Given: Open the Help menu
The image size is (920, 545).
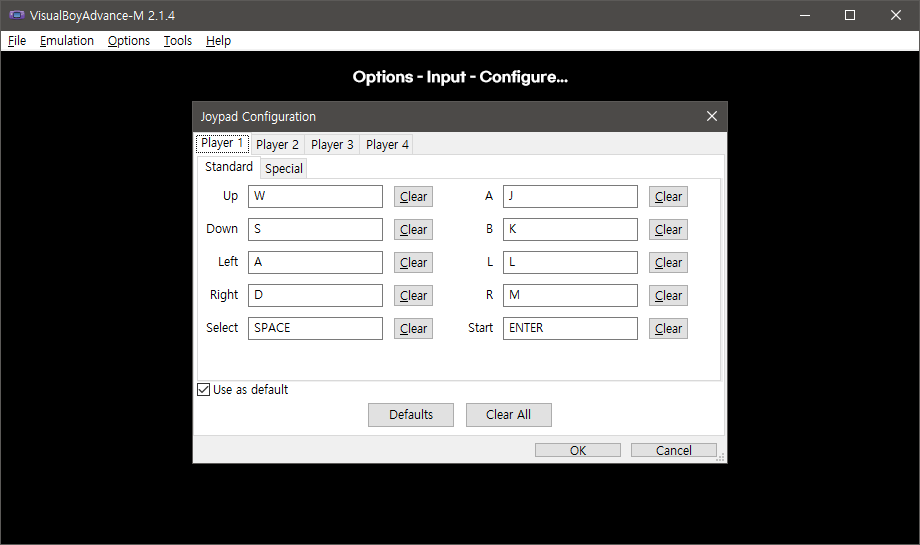Looking at the screenshot, I should tap(218, 40).
